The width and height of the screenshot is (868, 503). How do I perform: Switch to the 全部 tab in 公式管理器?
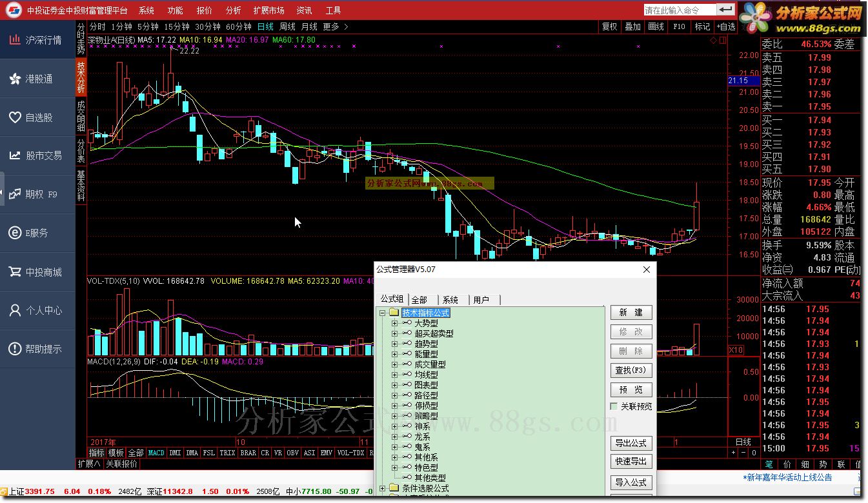point(423,300)
